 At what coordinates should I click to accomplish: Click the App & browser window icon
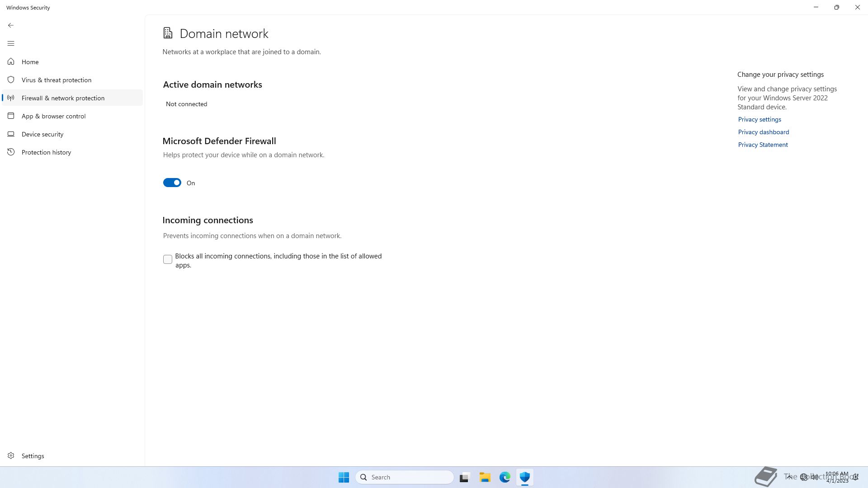click(x=11, y=116)
